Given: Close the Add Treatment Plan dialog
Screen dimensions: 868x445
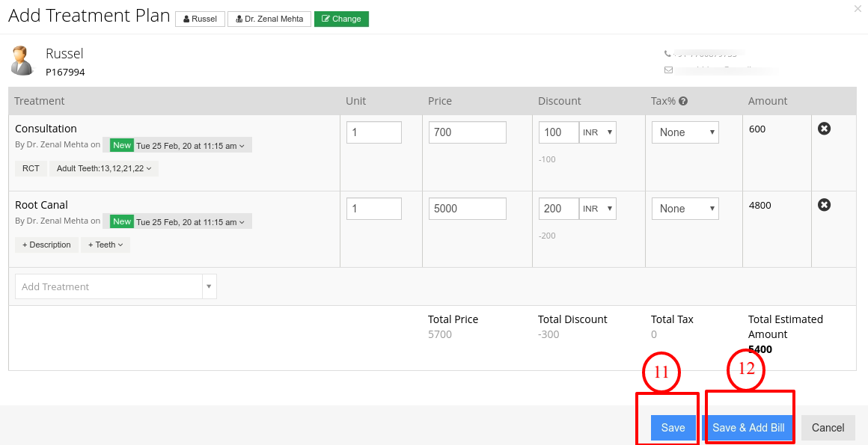Looking at the screenshot, I should (x=858, y=9).
